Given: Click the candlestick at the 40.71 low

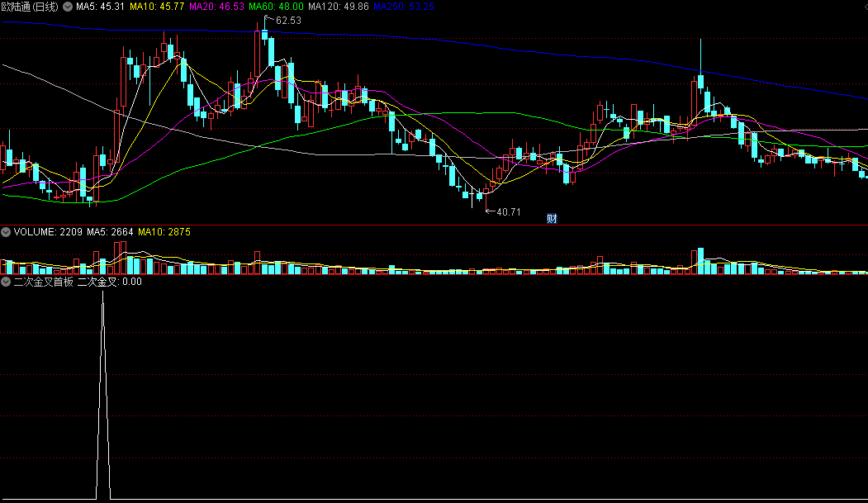Looking at the screenshot, I should tap(486, 192).
